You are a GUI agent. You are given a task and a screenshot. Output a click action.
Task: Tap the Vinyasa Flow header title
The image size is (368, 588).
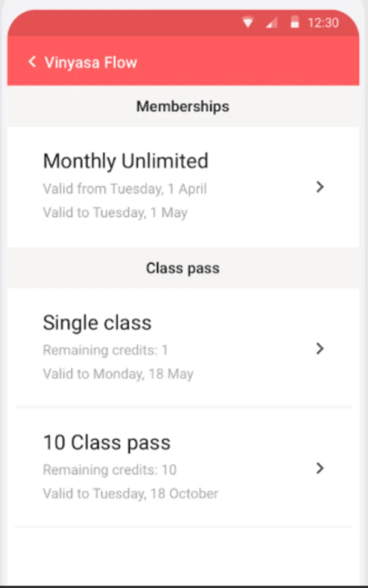[91, 62]
